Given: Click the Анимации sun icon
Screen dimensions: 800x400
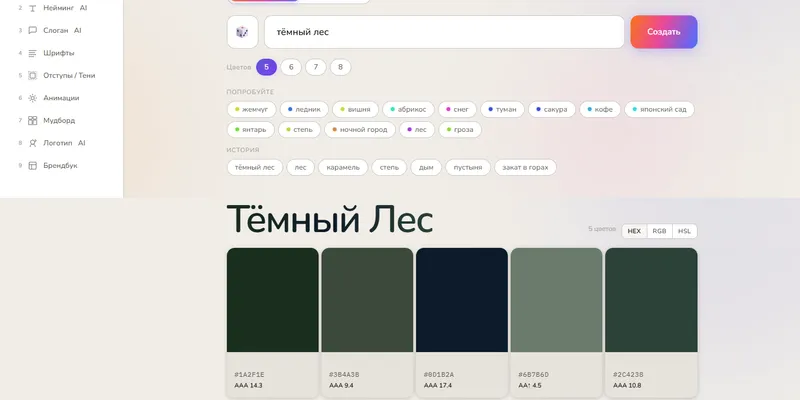Looking at the screenshot, I should point(33,98).
